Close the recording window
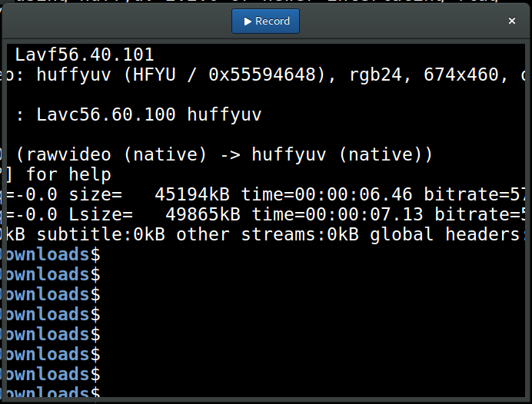This screenshot has height=404, width=532. [512, 22]
